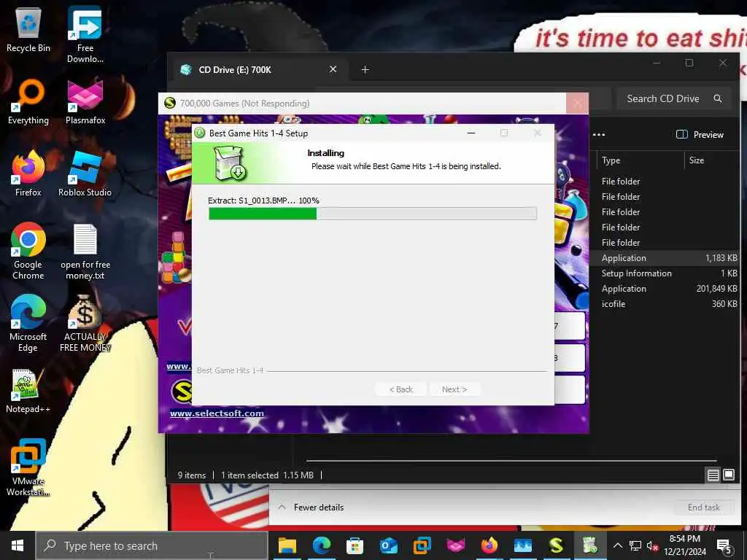This screenshot has width=747, height=560.
Task: Click the Search CD Drive field
Action: click(x=673, y=98)
